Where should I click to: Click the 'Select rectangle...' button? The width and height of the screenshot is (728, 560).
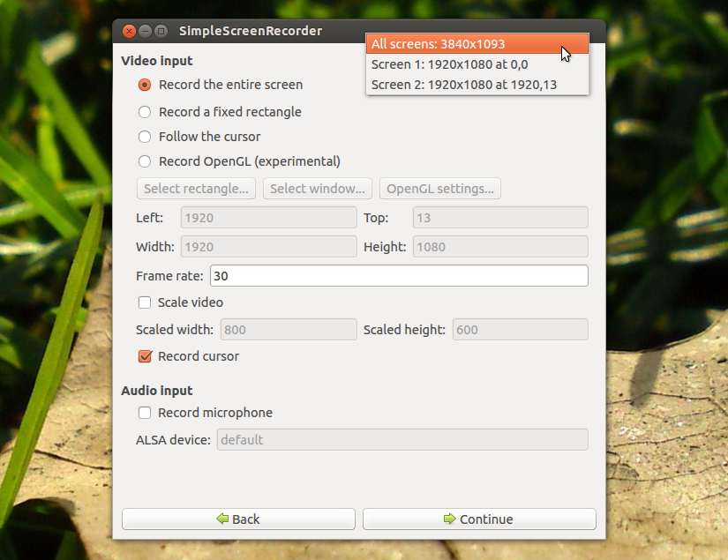click(x=196, y=189)
